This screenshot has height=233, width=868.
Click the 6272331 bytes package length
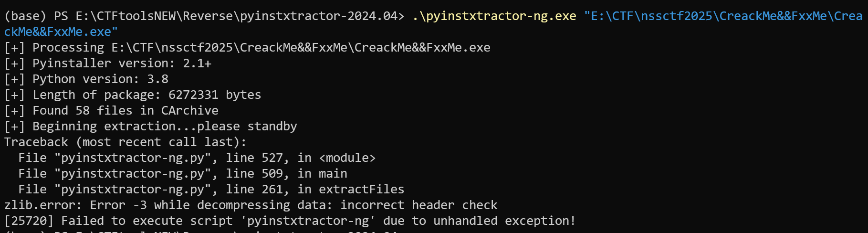pos(215,95)
